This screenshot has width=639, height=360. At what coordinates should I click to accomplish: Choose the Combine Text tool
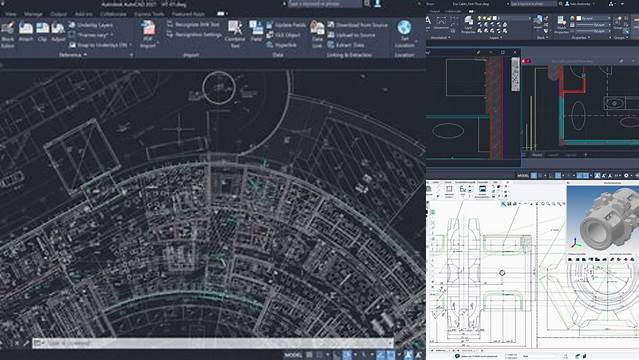235,34
